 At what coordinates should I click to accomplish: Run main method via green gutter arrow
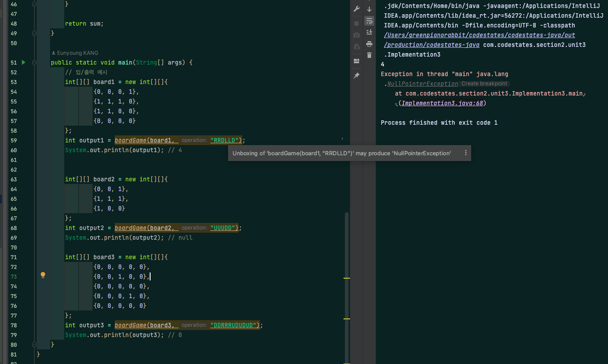coord(23,62)
